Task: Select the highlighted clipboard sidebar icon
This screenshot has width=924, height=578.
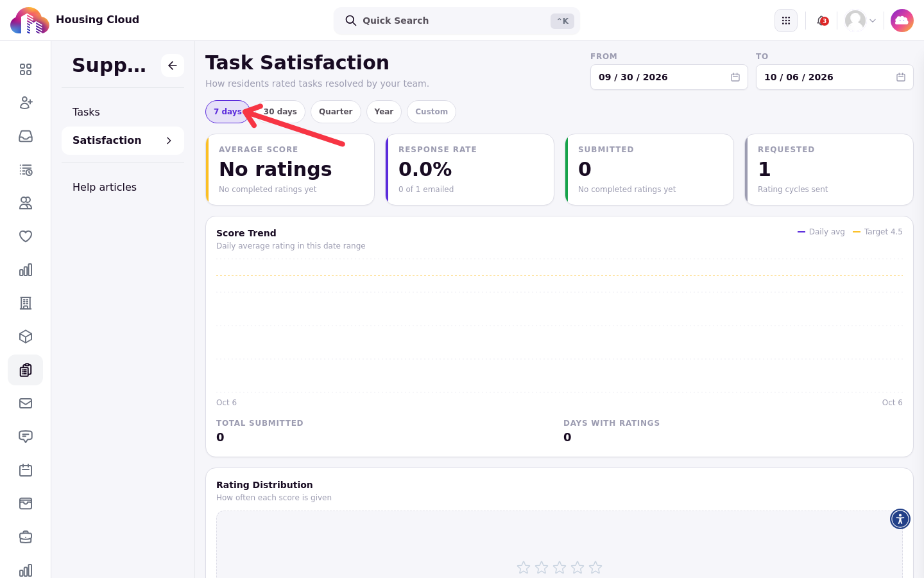Action: pos(26,370)
